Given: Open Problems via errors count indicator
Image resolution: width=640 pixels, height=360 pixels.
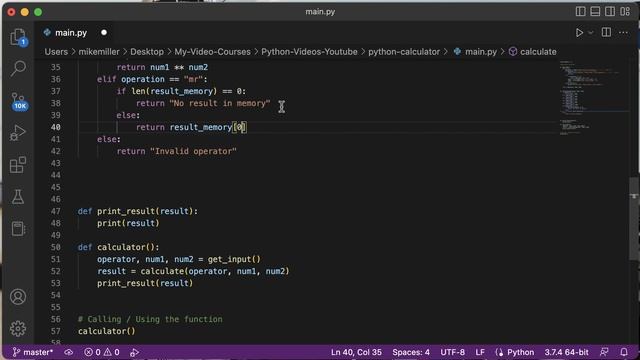Looking at the screenshot, I should pos(92,352).
